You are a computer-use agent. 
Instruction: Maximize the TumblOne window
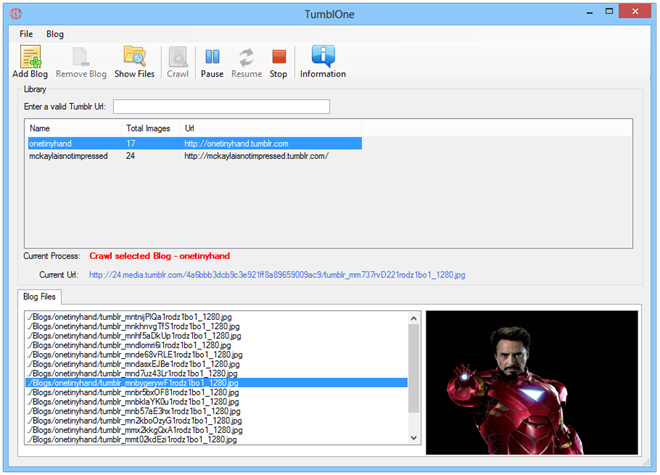point(609,11)
